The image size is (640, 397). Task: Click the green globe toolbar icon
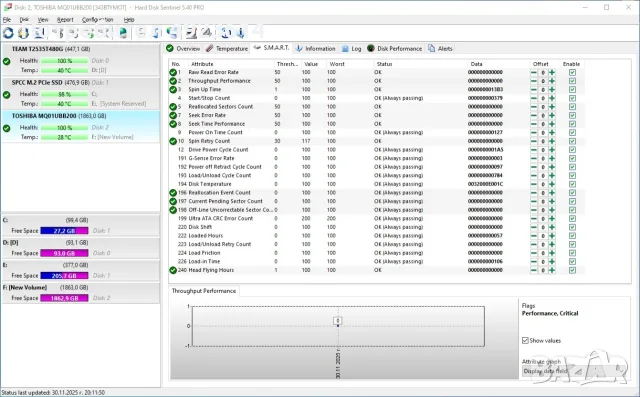[x=123, y=33]
